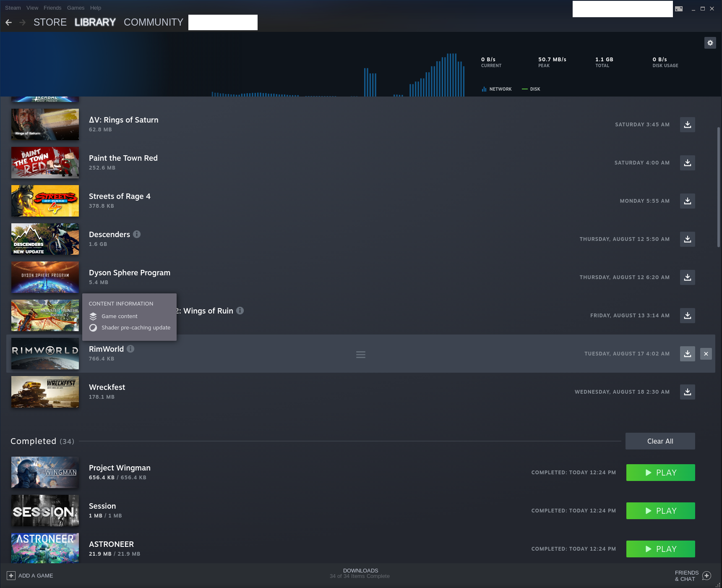This screenshot has height=588, width=722.
Task: Open the ASTRONEER thumbnail
Action: point(45,548)
